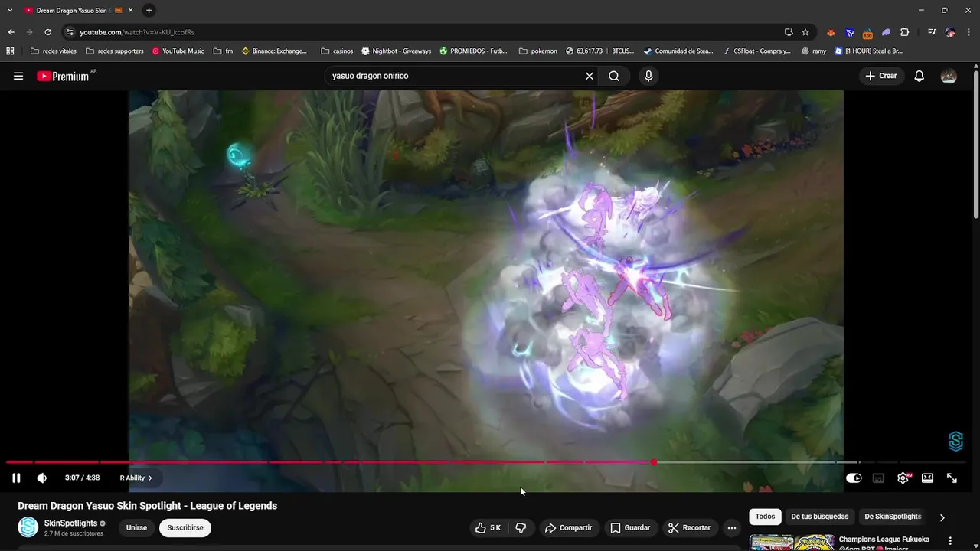This screenshot has width=980, height=551.
Task: Open the notifications bell
Action: click(920, 76)
